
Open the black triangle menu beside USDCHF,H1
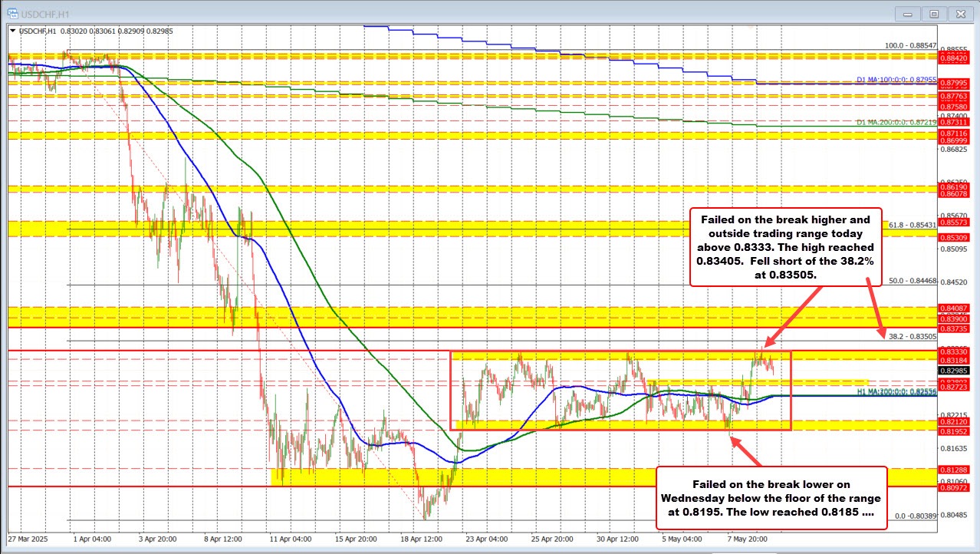[x=12, y=31]
